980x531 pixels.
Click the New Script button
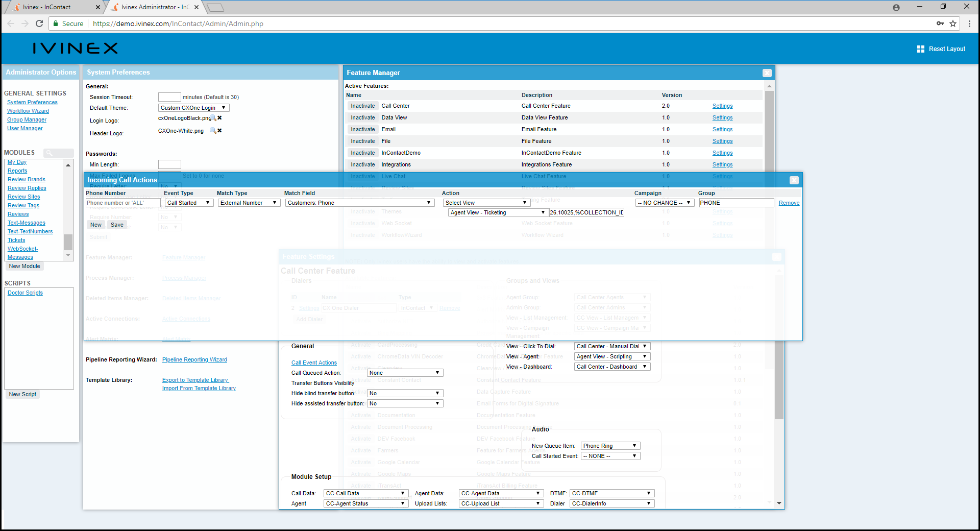(x=22, y=394)
